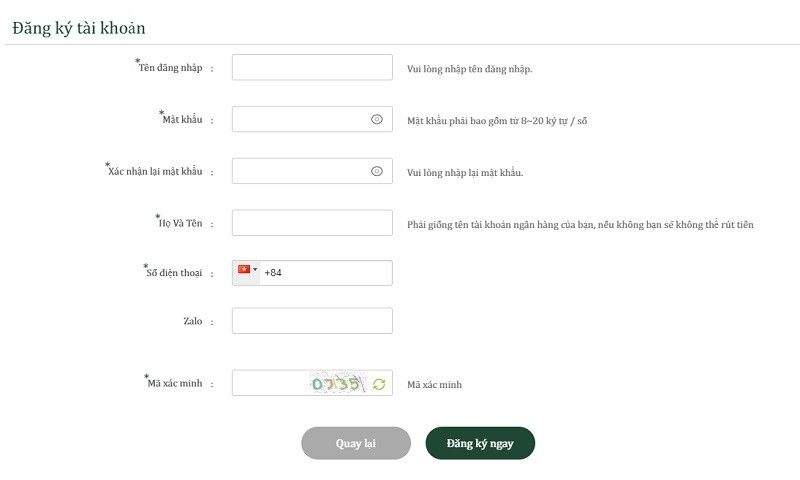The height and width of the screenshot is (480, 800).
Task: Select the Xác nhận lại mật khẩu box
Action: pyautogui.click(x=300, y=171)
